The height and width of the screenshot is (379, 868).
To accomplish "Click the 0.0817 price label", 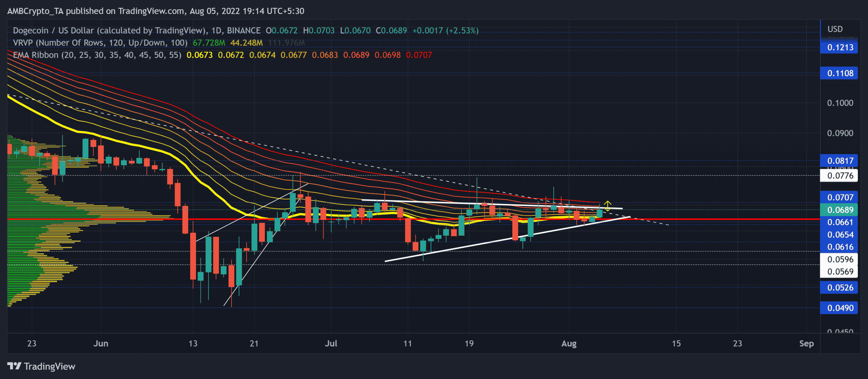I will (839, 160).
